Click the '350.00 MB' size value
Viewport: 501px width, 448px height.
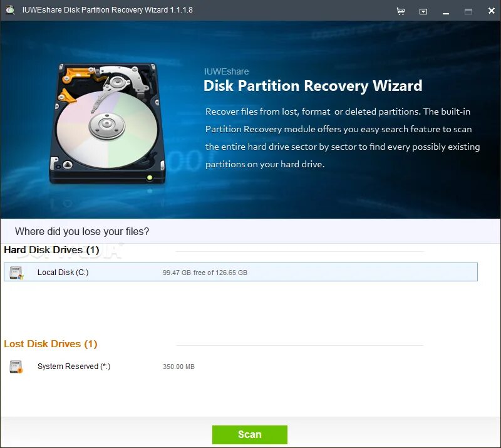(x=178, y=367)
